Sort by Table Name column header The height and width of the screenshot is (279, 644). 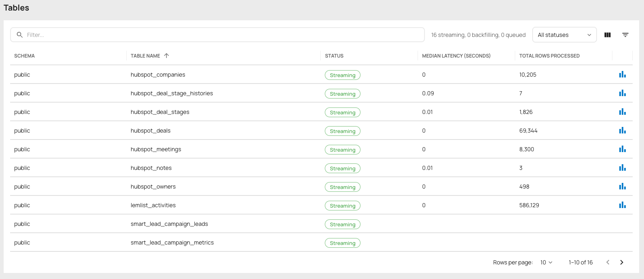point(145,56)
